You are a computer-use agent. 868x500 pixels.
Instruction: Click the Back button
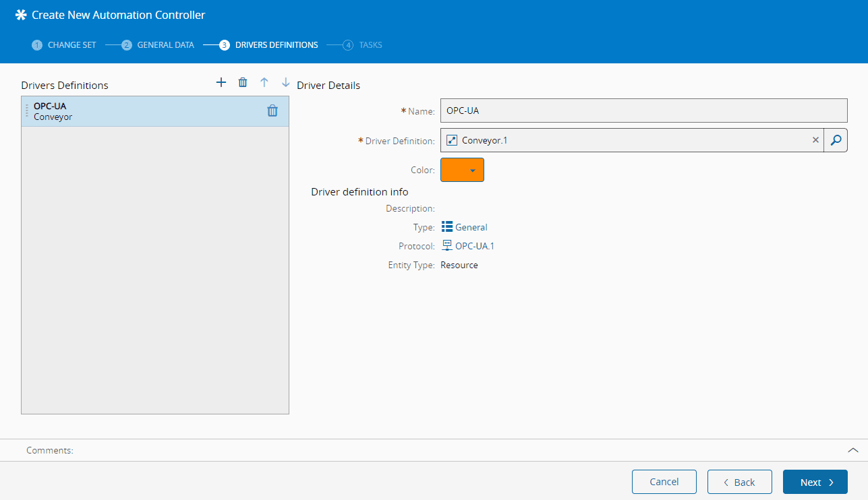739,482
